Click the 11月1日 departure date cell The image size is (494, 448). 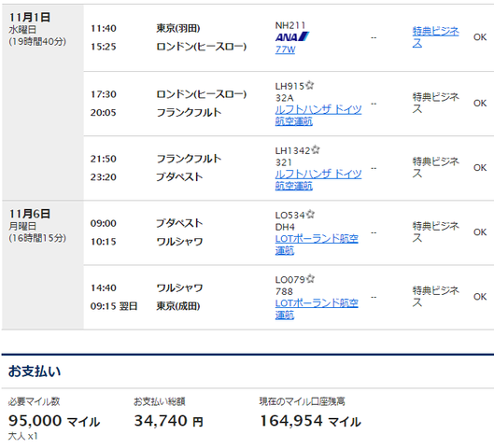pyautogui.click(x=43, y=103)
